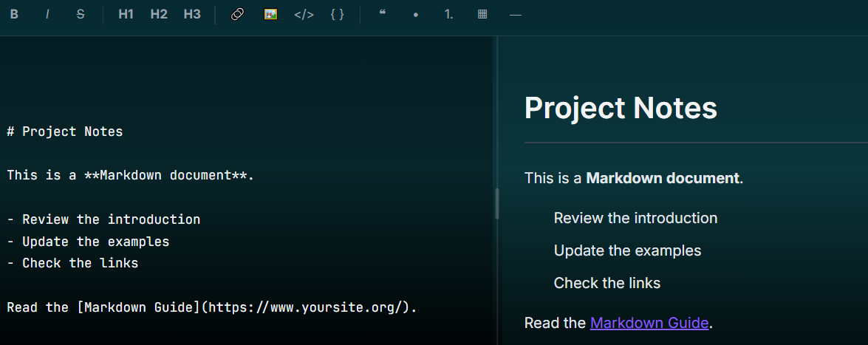This screenshot has width=868, height=345.
Task: Insert a code block with braces icon
Action: click(337, 15)
